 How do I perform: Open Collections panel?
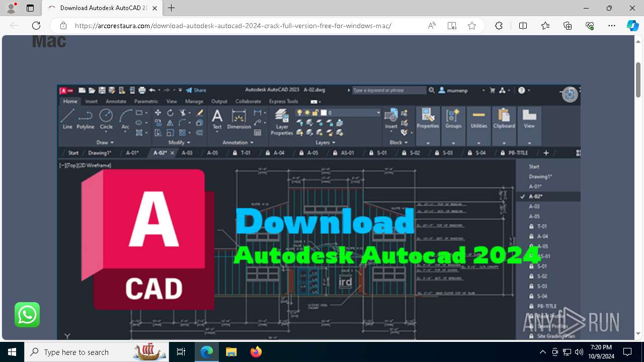pyautogui.click(x=568, y=26)
